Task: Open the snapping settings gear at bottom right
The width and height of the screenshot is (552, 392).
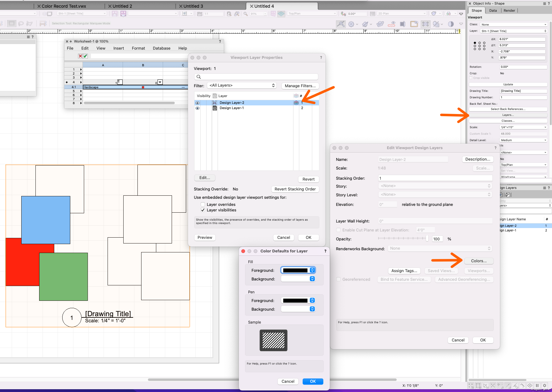Action: point(545,386)
